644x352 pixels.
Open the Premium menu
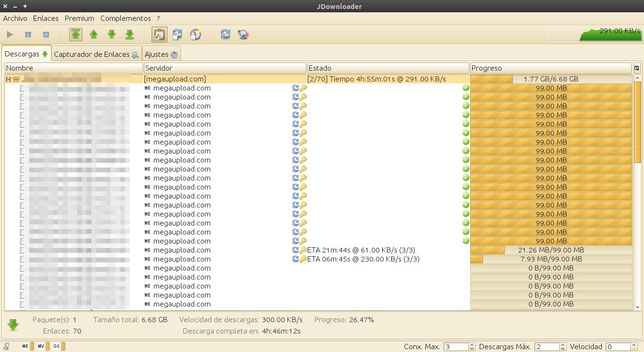pyautogui.click(x=80, y=18)
